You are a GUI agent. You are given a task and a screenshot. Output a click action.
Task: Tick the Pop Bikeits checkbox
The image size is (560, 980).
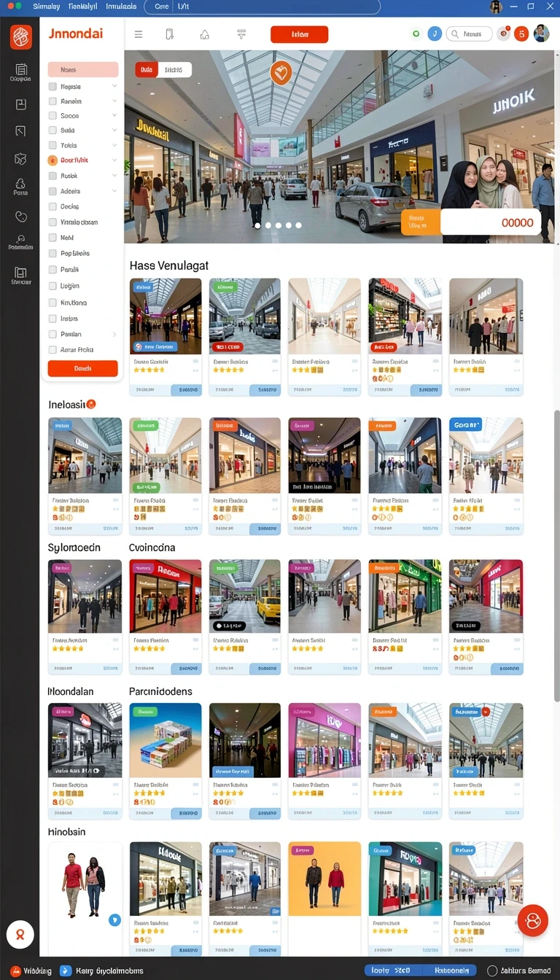(52, 253)
